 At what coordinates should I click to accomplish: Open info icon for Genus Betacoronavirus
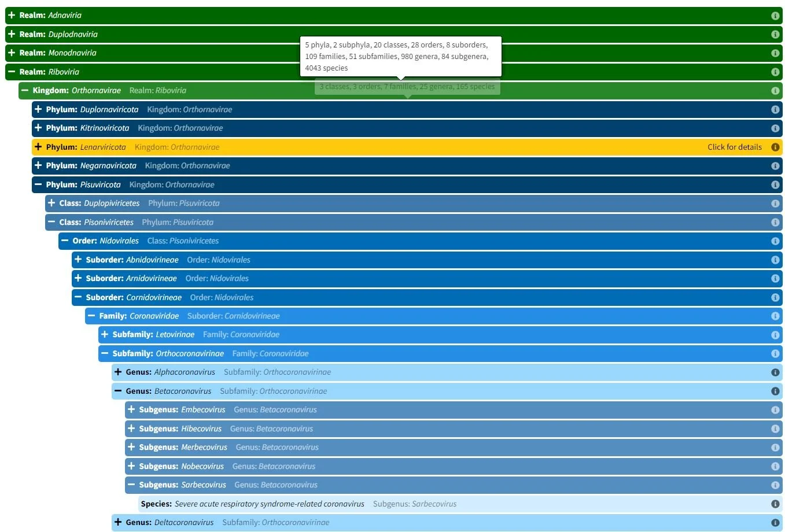click(775, 391)
